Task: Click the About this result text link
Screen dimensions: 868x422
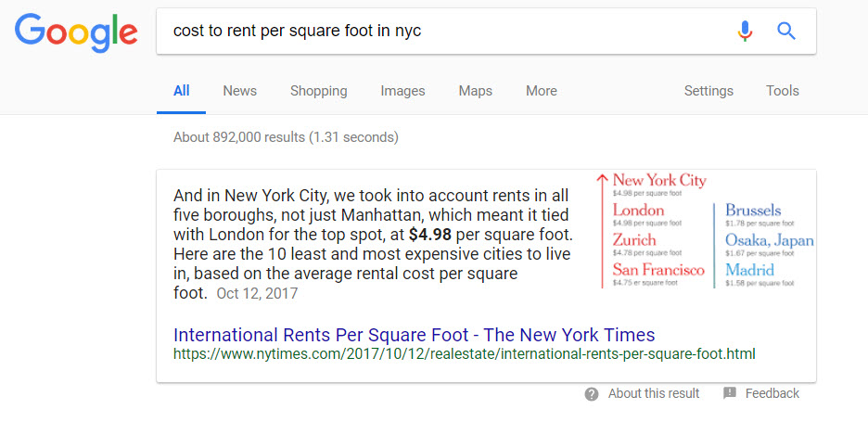Action: point(654,393)
